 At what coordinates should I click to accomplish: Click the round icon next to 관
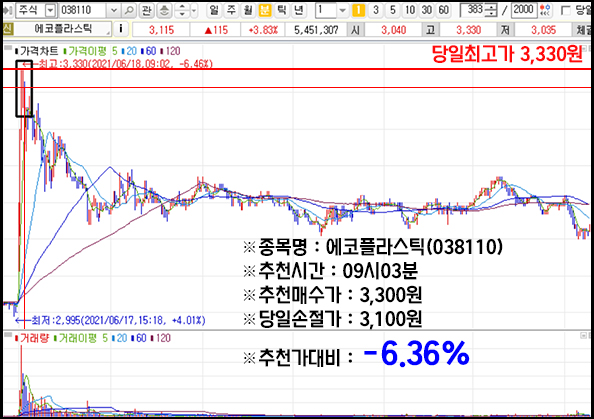tap(164, 10)
